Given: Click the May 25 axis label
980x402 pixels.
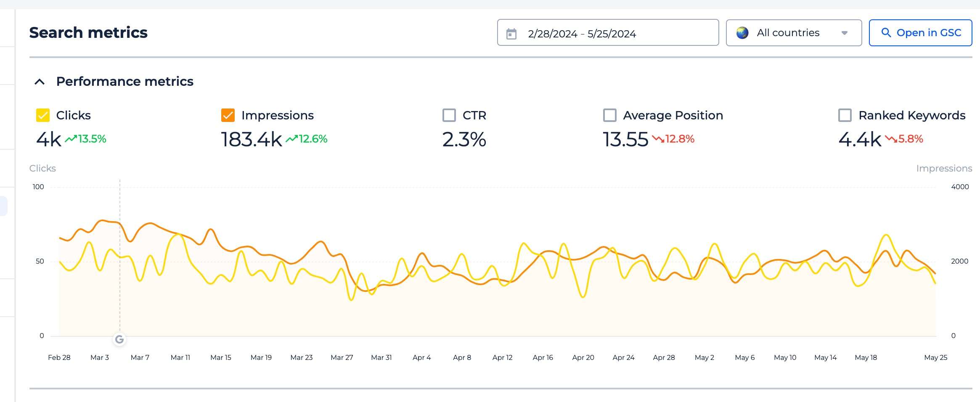Looking at the screenshot, I should click(935, 357).
